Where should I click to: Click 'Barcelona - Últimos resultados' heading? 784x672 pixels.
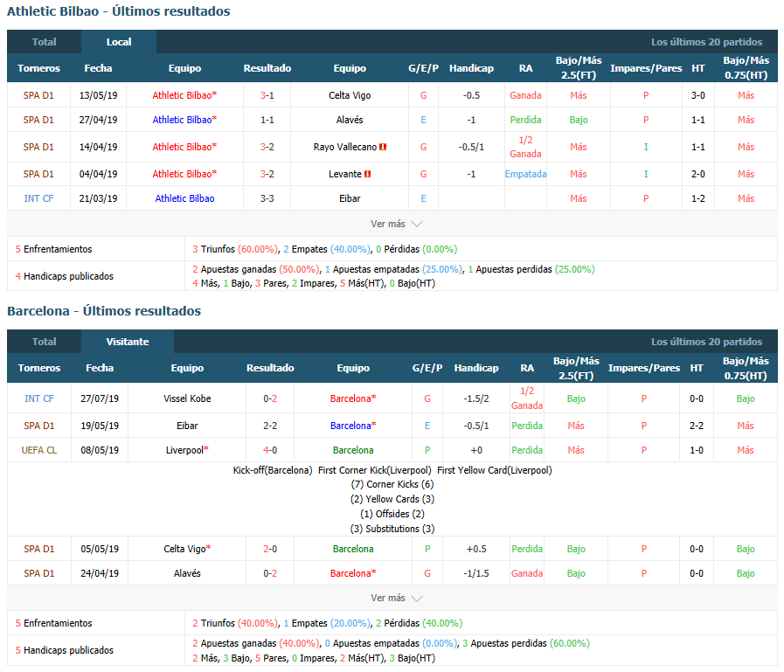coord(104,310)
